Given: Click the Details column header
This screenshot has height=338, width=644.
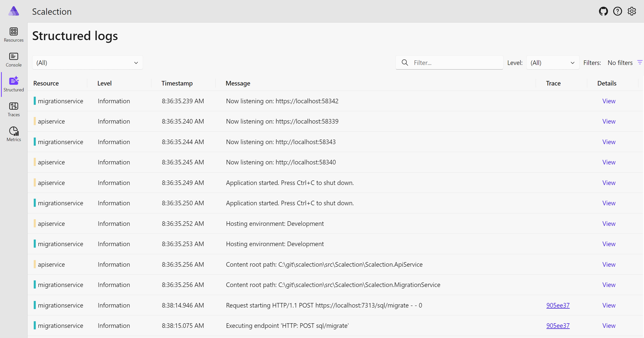Looking at the screenshot, I should pos(607,83).
